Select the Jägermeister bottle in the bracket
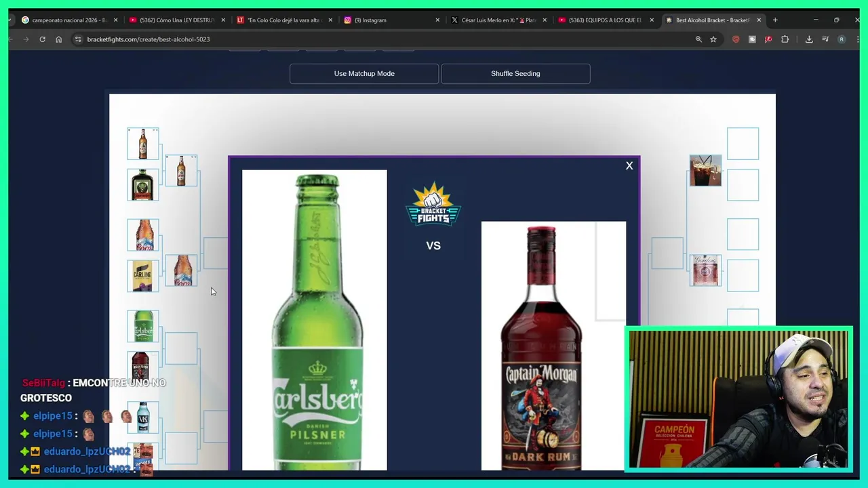Image resolution: width=868 pixels, height=488 pixels. tap(143, 184)
